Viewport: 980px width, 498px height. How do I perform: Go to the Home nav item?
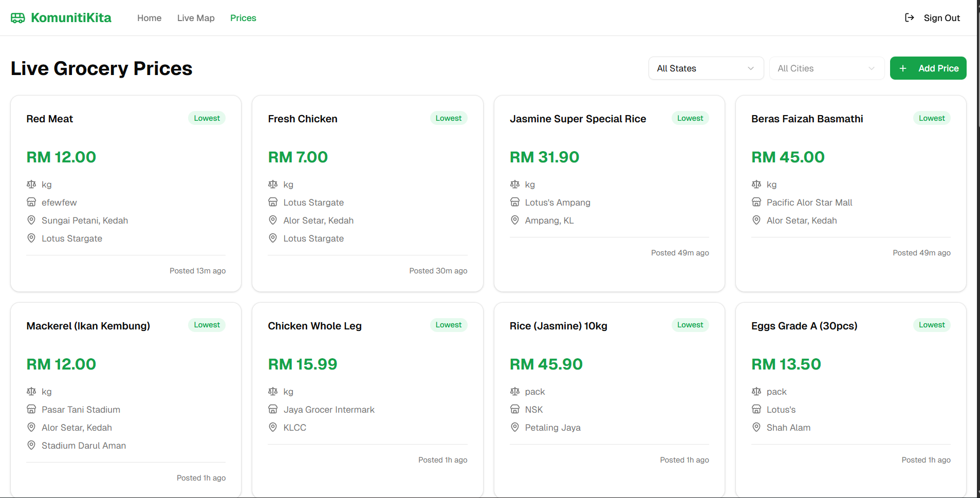tap(149, 18)
